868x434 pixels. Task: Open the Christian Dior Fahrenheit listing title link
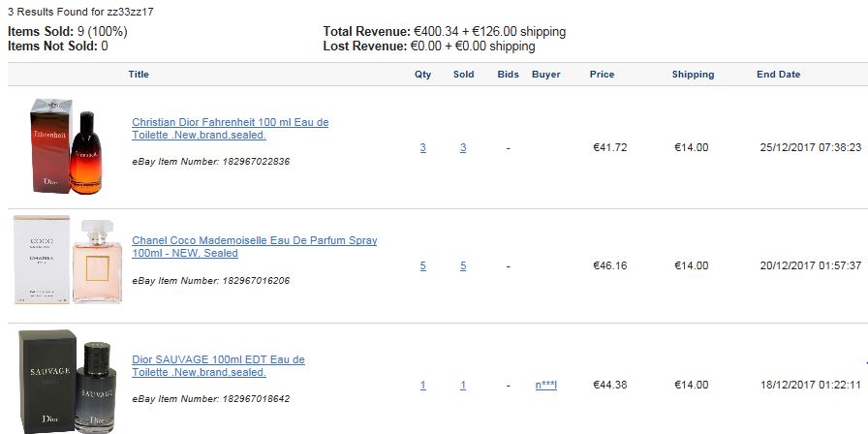click(x=230, y=129)
